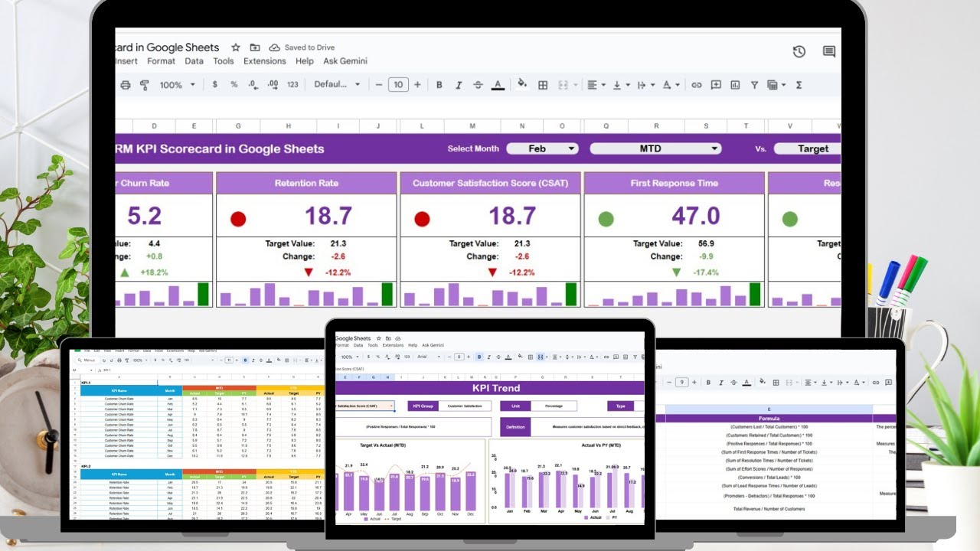Open version history clock icon
The width and height of the screenshot is (980, 551).
pos(799,51)
